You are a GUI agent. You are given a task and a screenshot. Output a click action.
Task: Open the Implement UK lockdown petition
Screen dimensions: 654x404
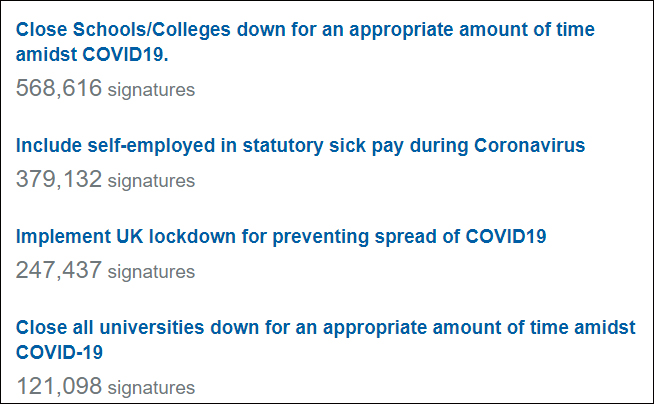click(281, 237)
